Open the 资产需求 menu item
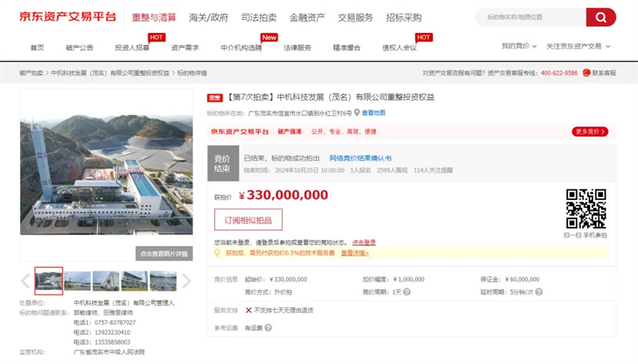638x364 pixels. coord(185,48)
